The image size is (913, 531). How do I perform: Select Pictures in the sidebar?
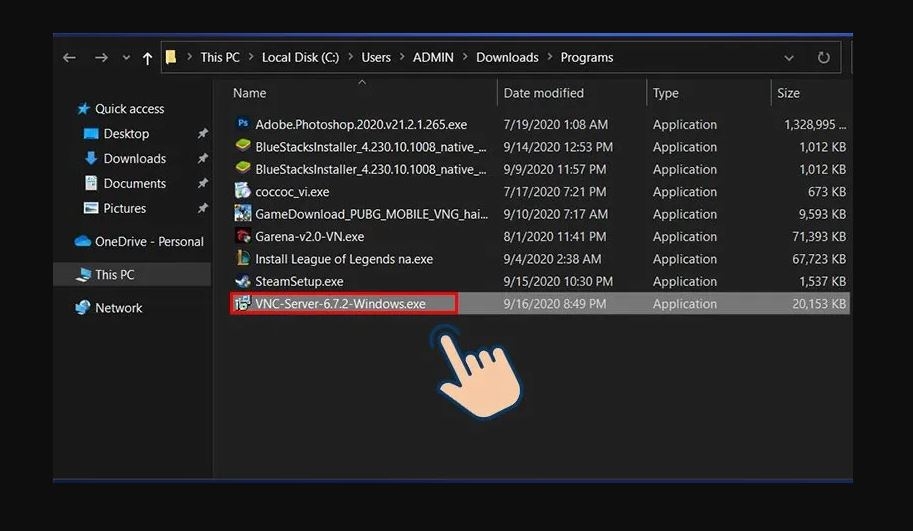point(125,208)
